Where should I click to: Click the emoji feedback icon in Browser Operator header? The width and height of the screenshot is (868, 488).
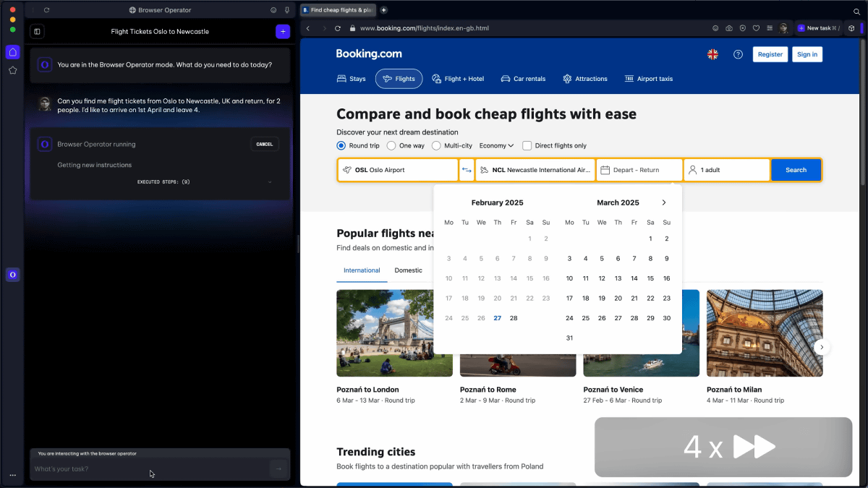coord(273,10)
